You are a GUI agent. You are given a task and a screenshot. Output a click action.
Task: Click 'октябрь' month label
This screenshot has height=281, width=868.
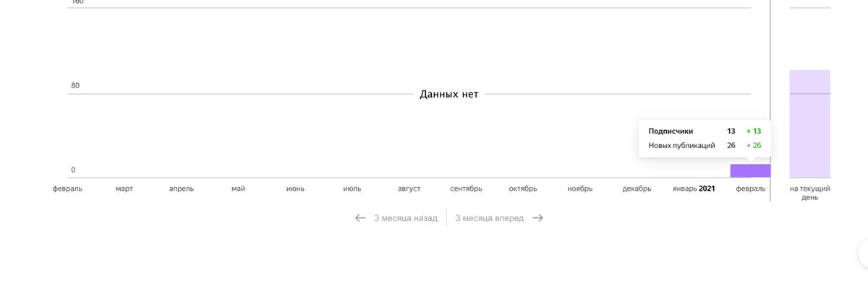523,189
